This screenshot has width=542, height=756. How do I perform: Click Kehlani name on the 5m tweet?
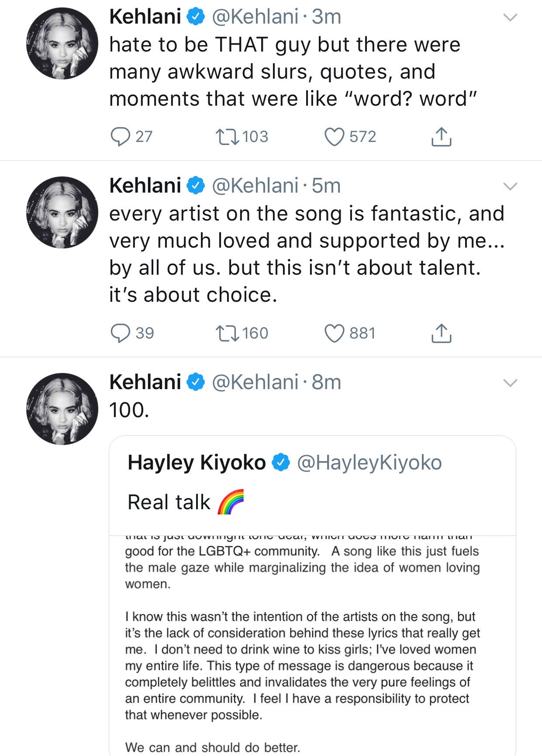click(x=145, y=186)
